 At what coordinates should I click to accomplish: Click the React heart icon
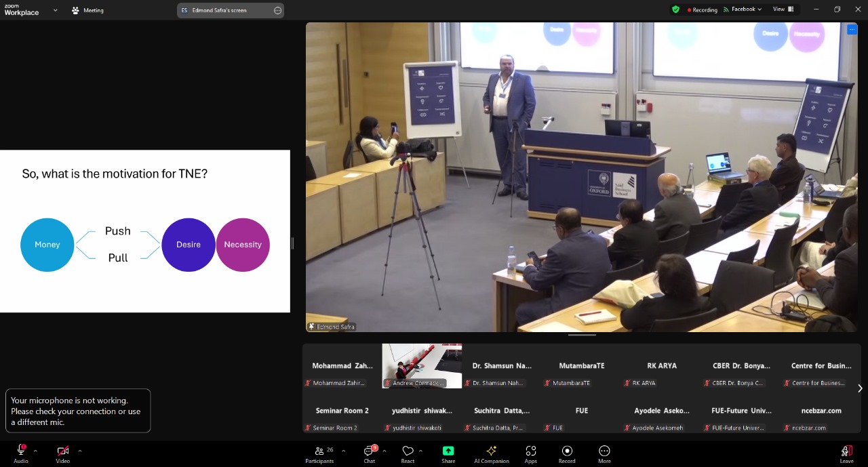pos(408,451)
